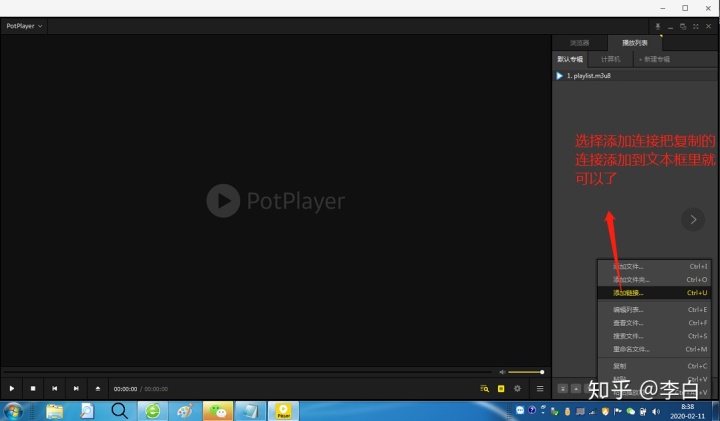Click the Play button in control bar
Screen dimensions: 720x421
11,388
